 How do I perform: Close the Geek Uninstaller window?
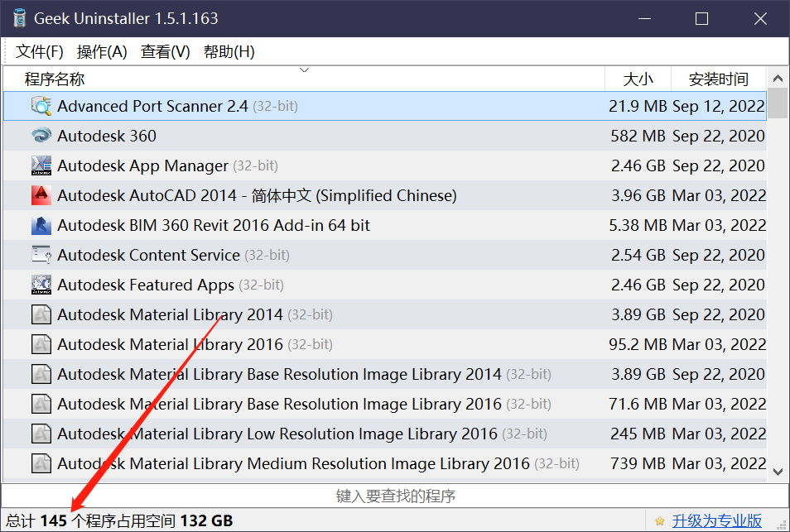[x=760, y=19]
